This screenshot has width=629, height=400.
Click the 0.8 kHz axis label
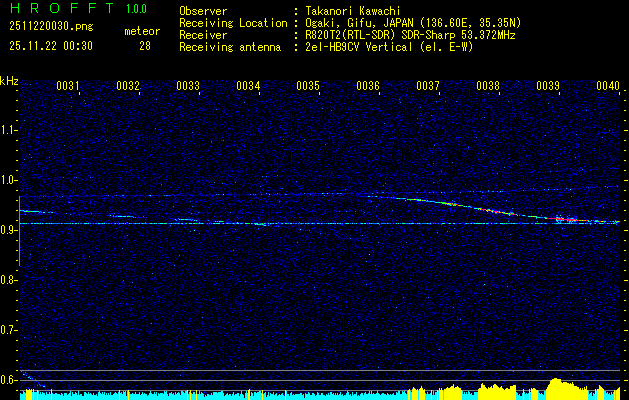pos(8,280)
